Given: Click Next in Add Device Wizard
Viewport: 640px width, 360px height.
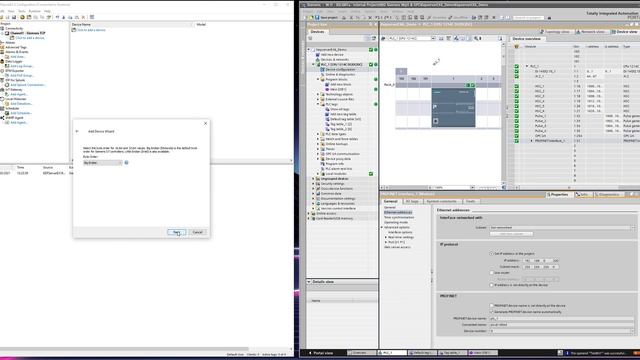Looking at the screenshot, I should click(x=176, y=232).
